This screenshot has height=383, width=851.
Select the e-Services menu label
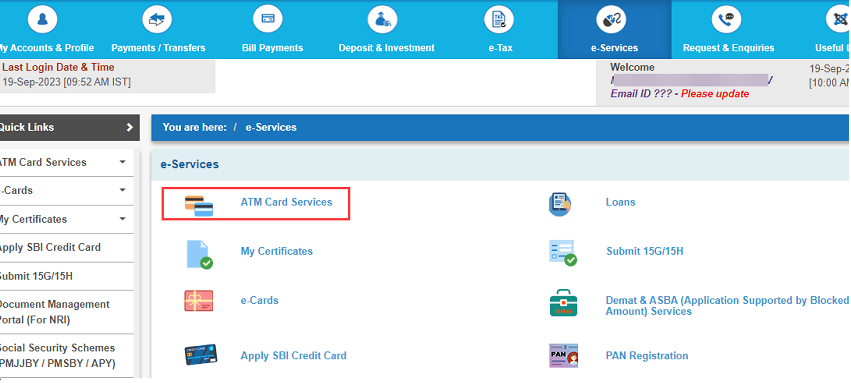[614, 48]
